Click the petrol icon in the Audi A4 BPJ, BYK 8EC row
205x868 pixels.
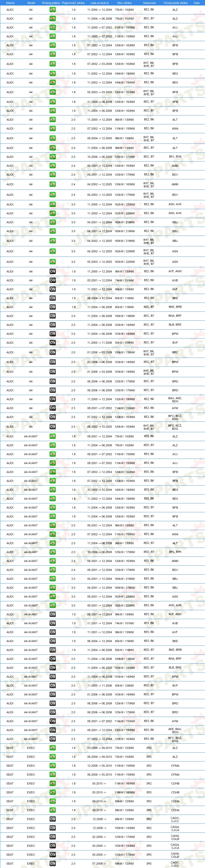point(53,157)
